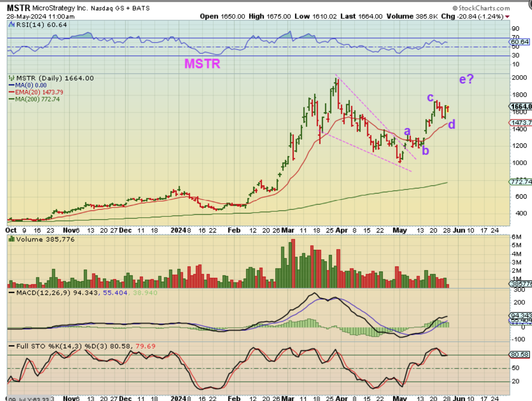Click the red 79.69 stochastic %D value
Image resolution: width=532 pixels, height=401 pixels.
point(146,346)
